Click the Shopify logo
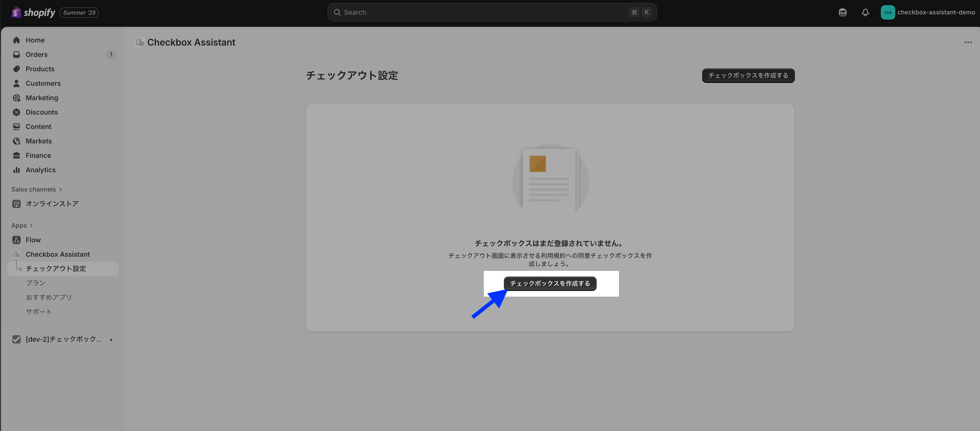Image resolution: width=980 pixels, height=431 pixels. (33, 13)
